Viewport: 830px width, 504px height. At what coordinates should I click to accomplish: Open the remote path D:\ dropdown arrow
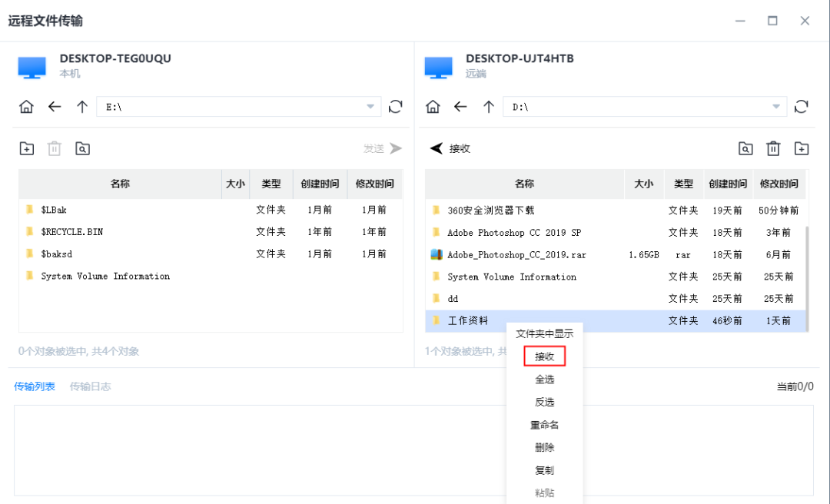click(x=776, y=107)
